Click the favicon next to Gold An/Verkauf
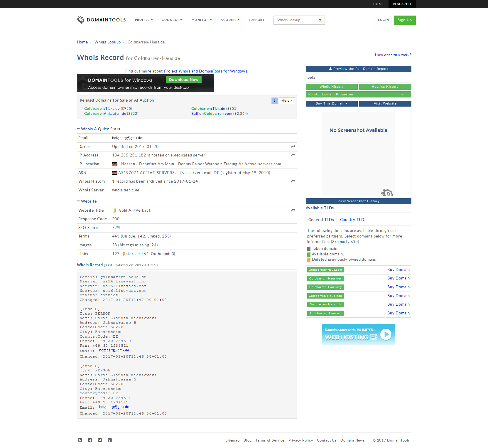The image size is (488, 448). 115,210
